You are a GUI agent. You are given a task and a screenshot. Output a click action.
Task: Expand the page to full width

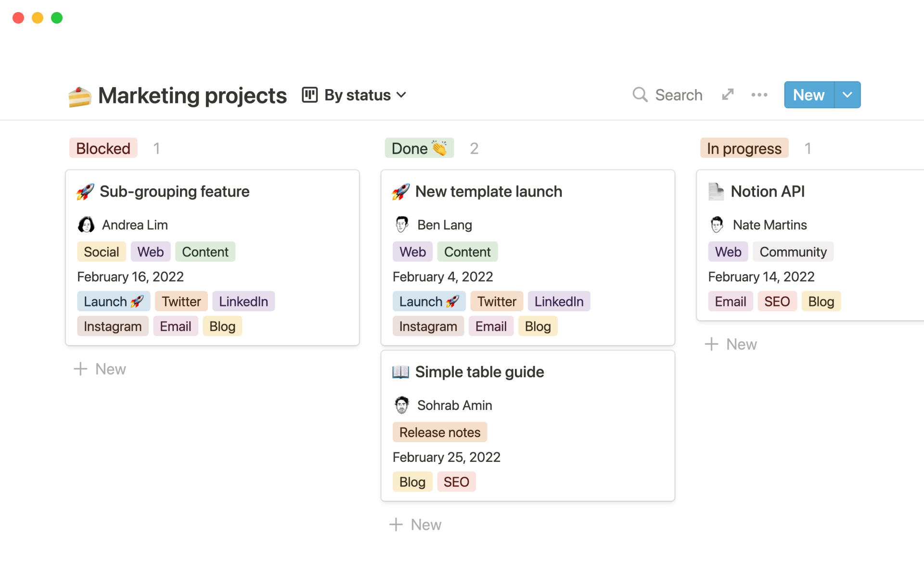pos(728,95)
